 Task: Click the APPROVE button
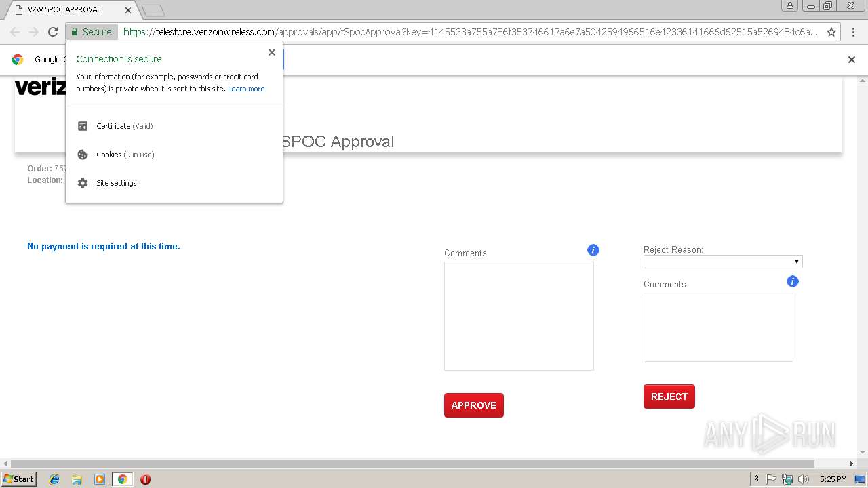474,405
